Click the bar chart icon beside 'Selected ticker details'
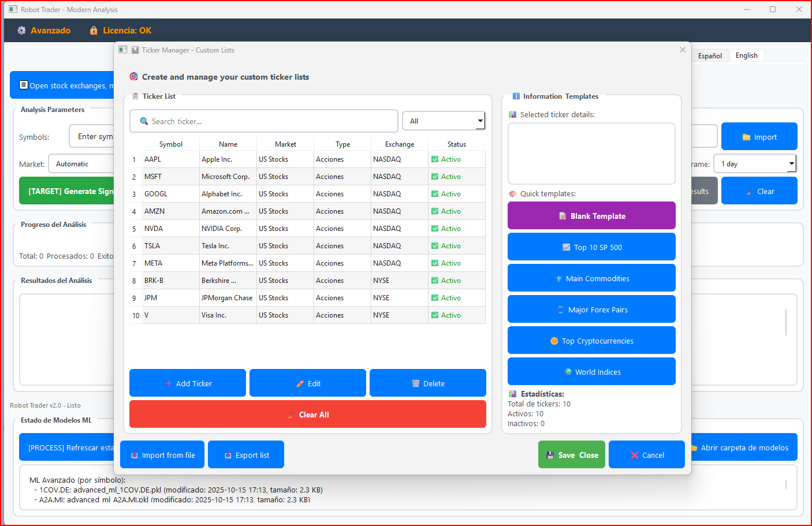 pos(513,114)
